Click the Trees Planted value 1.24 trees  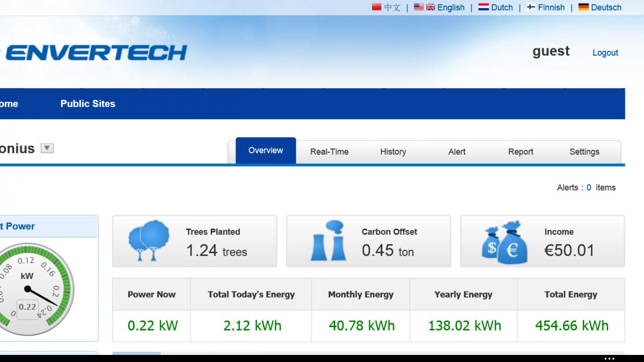217,250
